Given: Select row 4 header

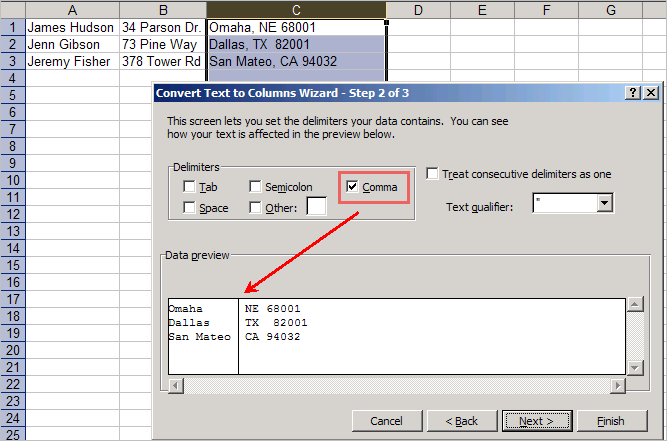Looking at the screenshot, I should click(x=12, y=79).
